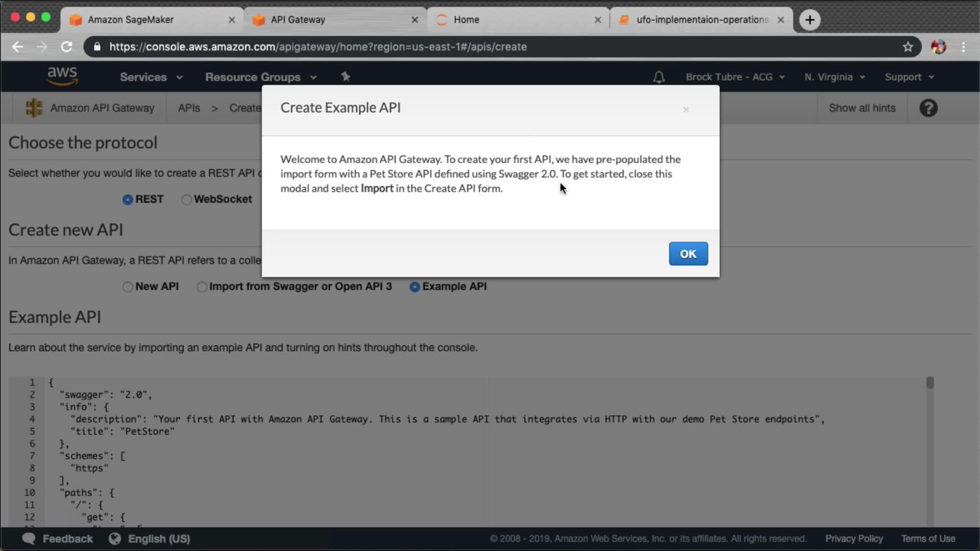Click the code editor vertical scrollbar

[930, 383]
